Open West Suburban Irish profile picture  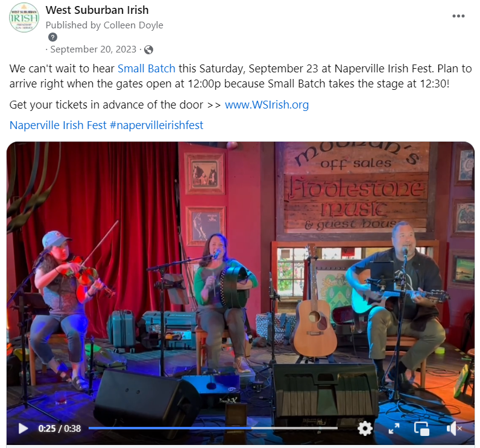(x=24, y=17)
